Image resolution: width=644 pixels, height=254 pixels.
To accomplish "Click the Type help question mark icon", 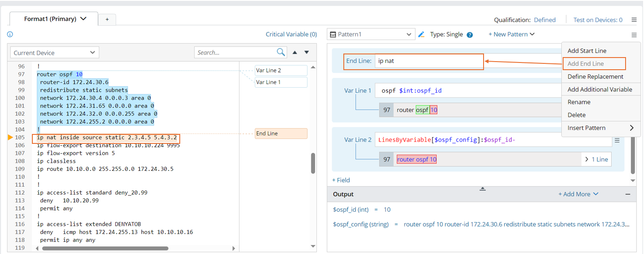I will [470, 35].
